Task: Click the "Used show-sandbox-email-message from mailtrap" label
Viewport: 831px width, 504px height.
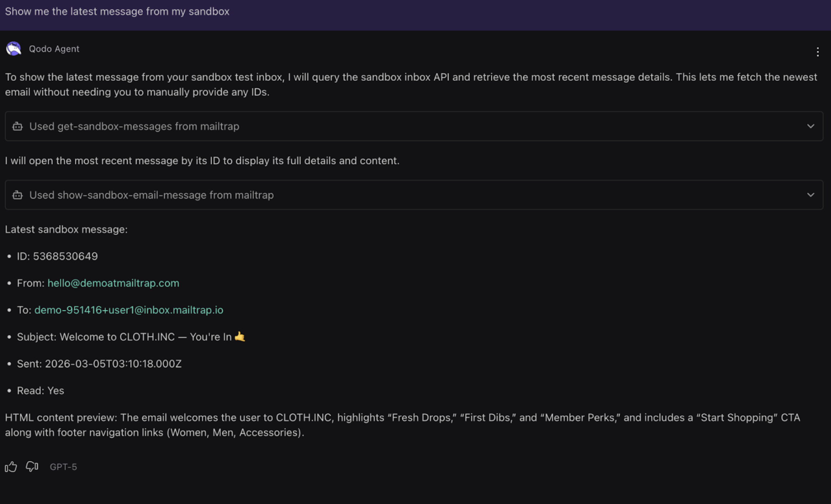Action: pyautogui.click(x=151, y=195)
